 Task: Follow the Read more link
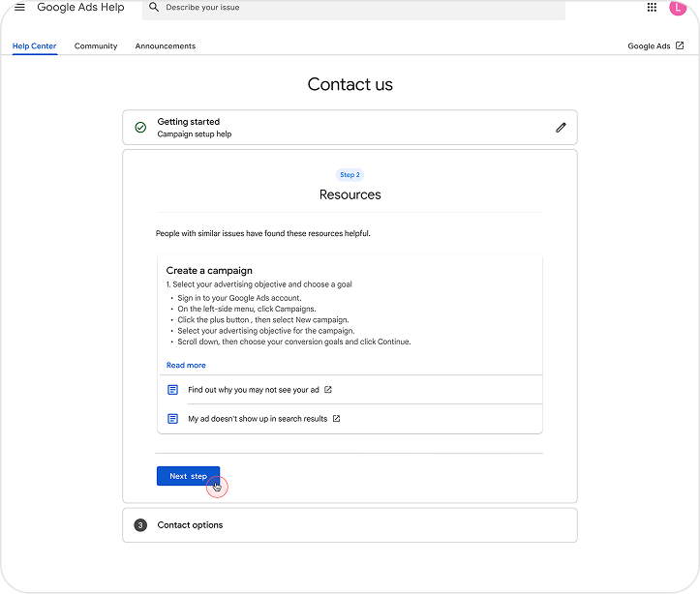[186, 366]
